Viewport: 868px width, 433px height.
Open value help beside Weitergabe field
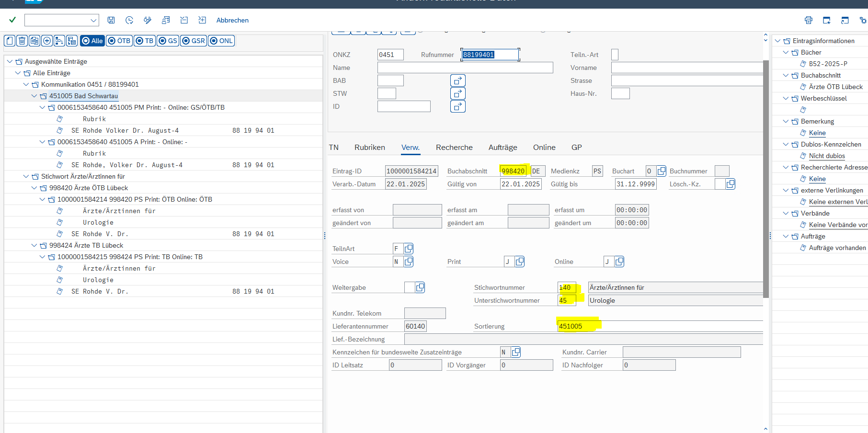pyautogui.click(x=420, y=287)
